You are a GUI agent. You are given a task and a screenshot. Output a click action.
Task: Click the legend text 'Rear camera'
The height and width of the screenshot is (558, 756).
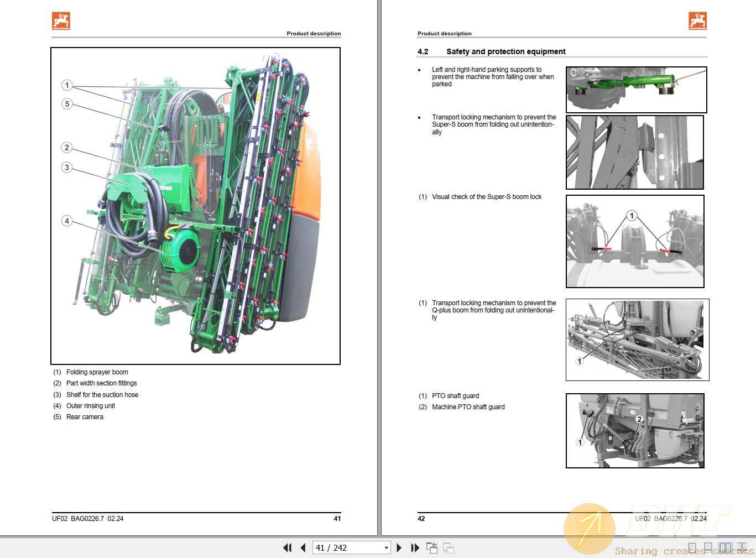click(85, 417)
